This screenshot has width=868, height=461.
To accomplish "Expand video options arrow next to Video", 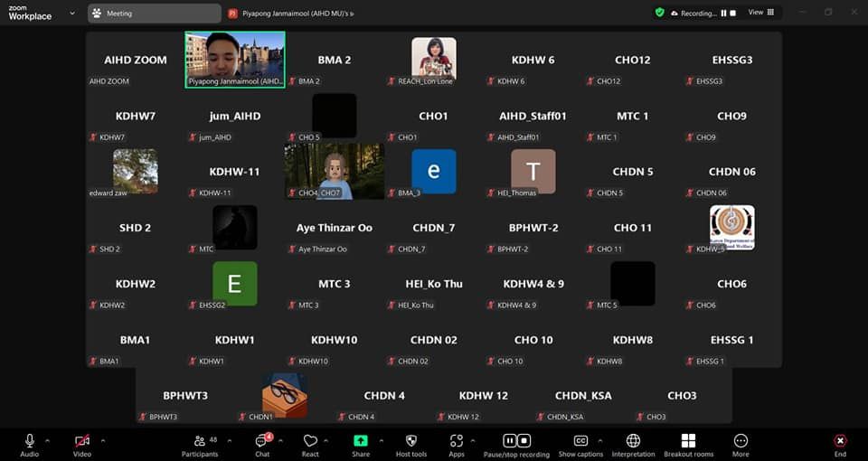I will [x=102, y=440].
